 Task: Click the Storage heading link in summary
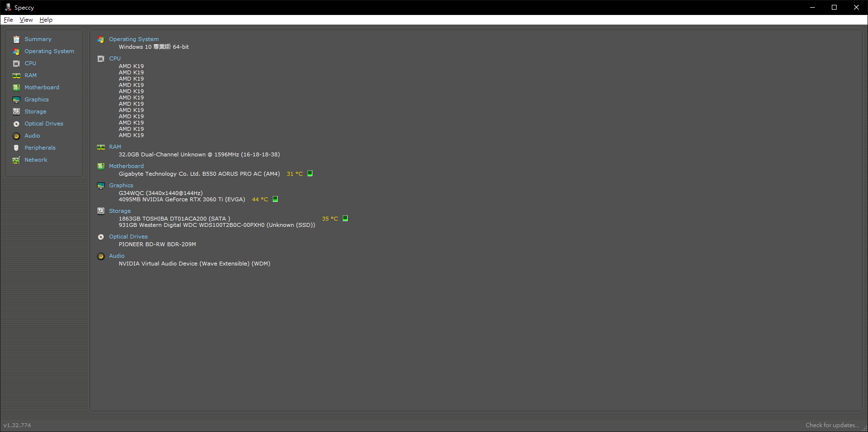(x=120, y=211)
